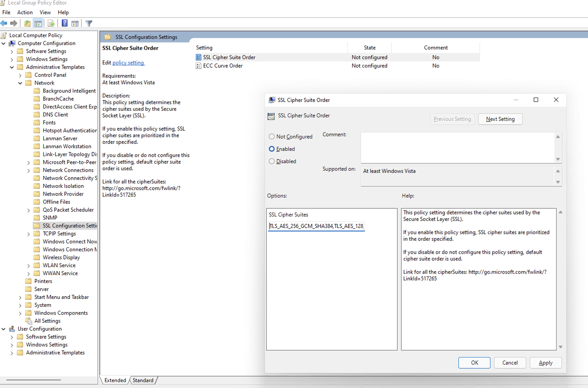This screenshot has height=388, width=588.
Task: Click the Next Setting button
Action: (x=500, y=119)
